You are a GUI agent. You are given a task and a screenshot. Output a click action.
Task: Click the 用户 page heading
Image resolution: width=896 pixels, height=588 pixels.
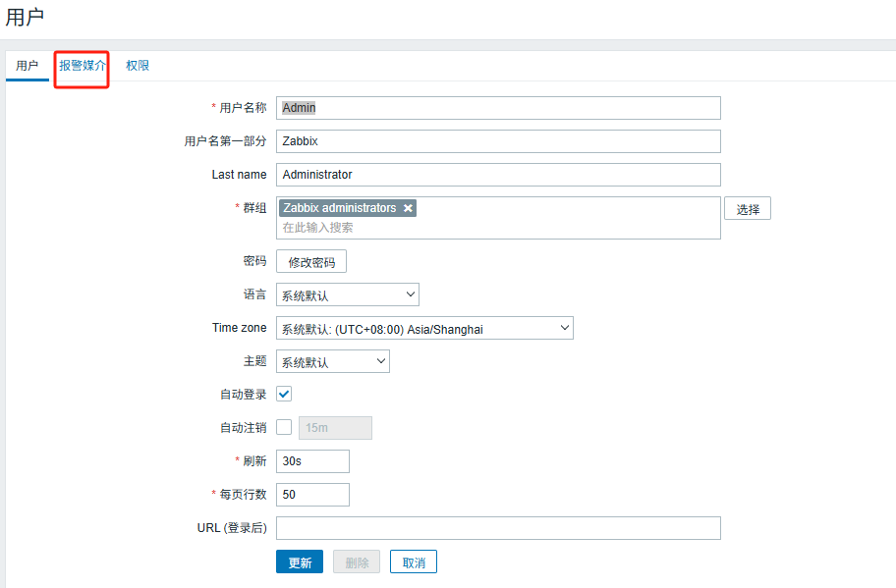click(x=25, y=17)
